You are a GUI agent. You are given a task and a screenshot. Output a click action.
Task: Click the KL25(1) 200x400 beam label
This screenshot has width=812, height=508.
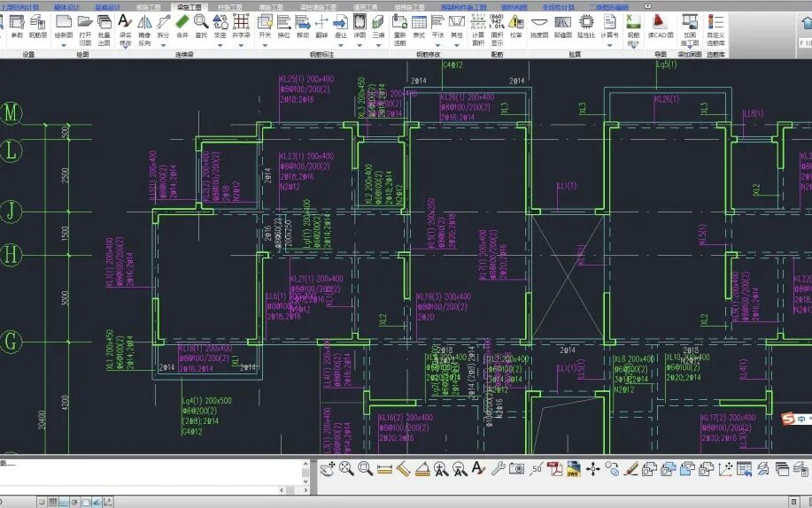click(x=306, y=80)
